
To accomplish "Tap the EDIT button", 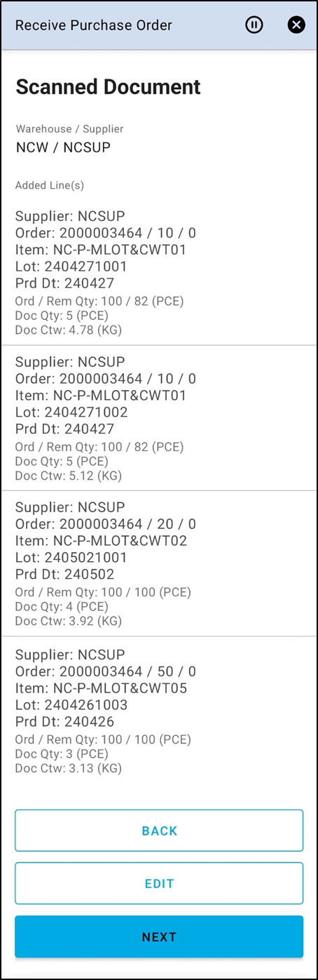I will point(159,883).
